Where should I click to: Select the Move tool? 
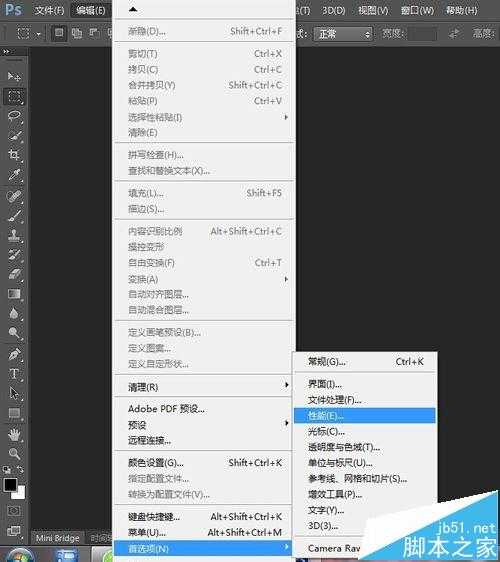click(x=14, y=76)
